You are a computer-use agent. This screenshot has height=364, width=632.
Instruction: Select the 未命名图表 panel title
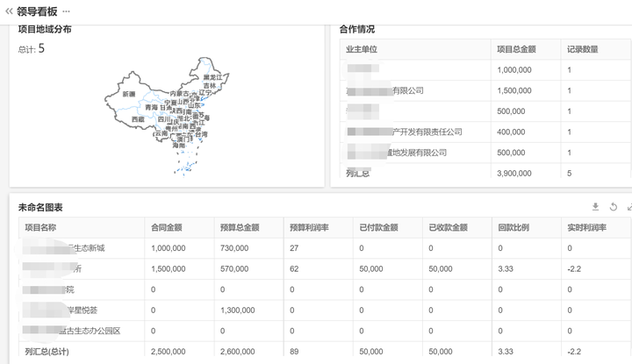40,207
